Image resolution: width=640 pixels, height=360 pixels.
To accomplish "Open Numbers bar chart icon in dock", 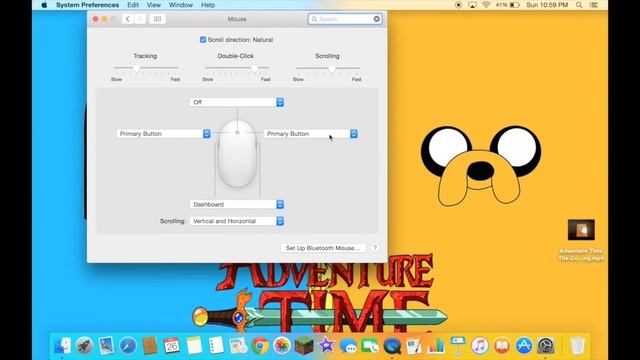I will (x=436, y=346).
